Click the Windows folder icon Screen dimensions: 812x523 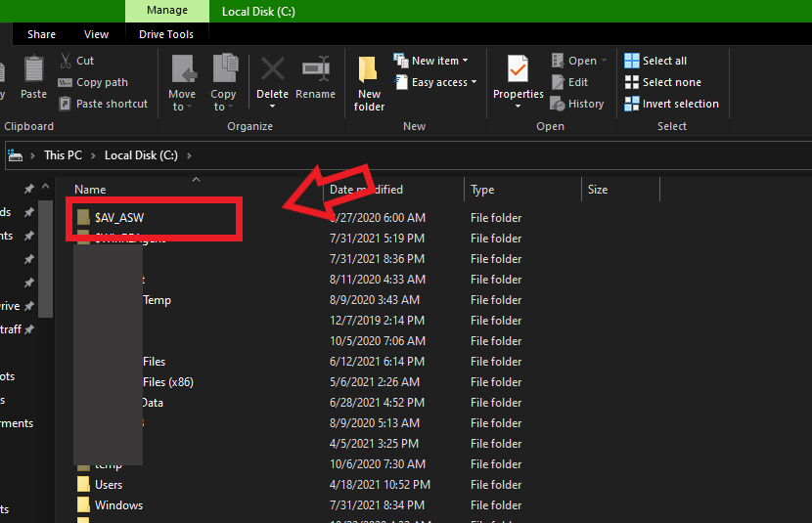(83, 504)
